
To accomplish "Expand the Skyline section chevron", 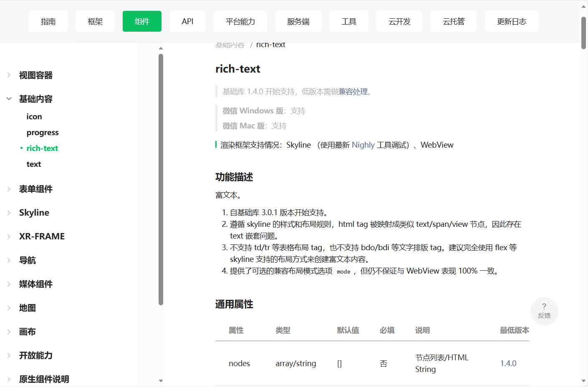I will [x=9, y=213].
